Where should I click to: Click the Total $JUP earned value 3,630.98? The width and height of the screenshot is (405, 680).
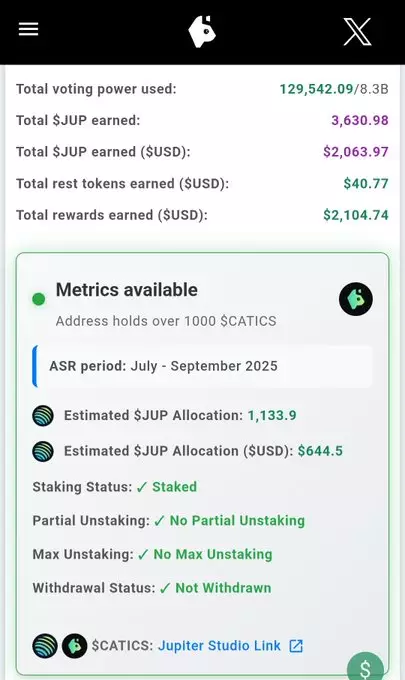[x=360, y=120]
